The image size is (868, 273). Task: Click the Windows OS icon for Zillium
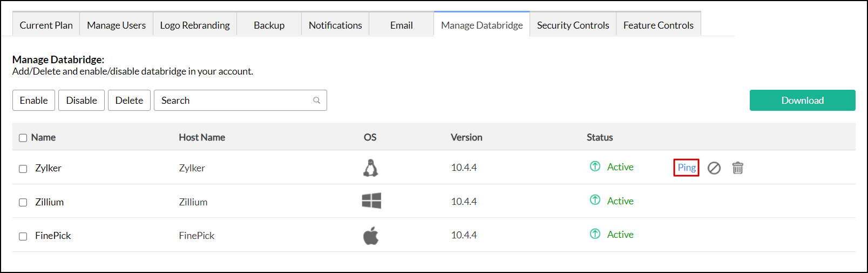[371, 201]
